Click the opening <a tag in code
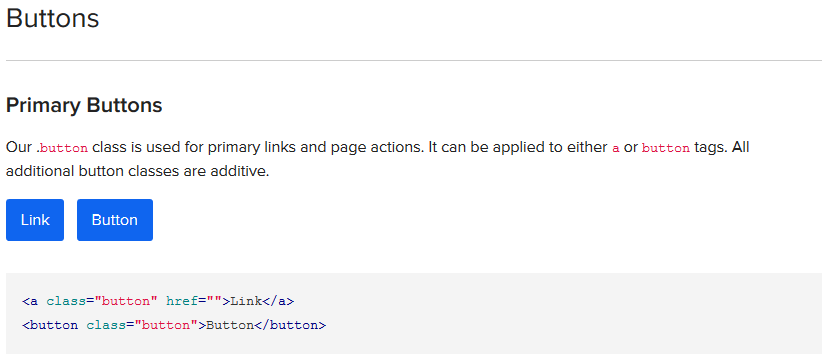 30,302
